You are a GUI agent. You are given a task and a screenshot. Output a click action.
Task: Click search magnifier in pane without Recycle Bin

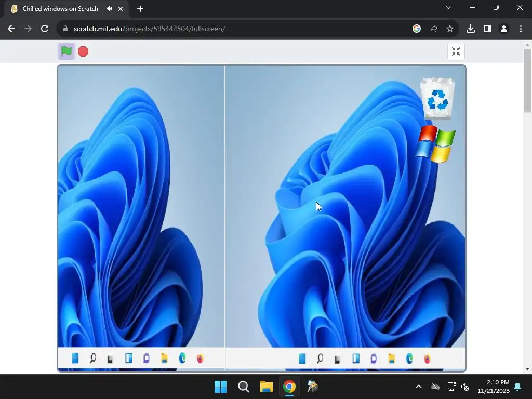[x=93, y=358]
